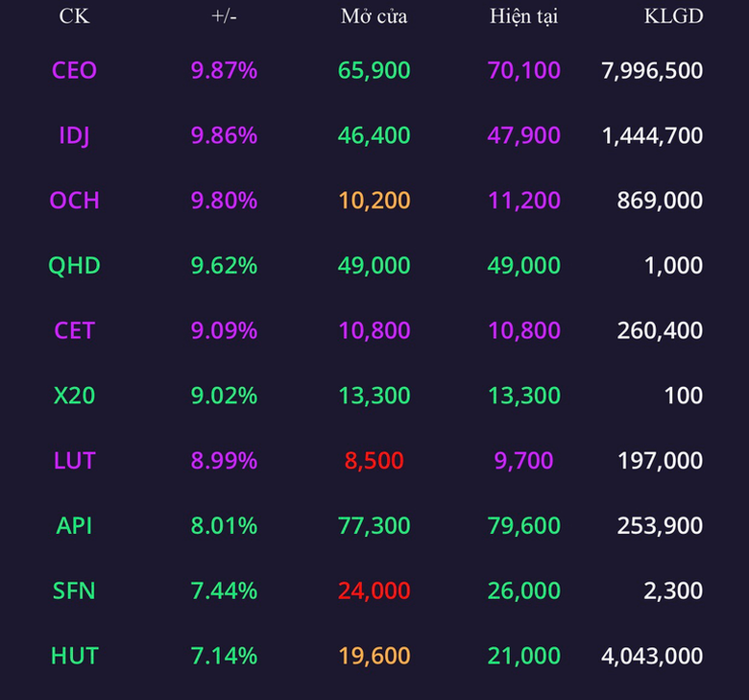749x700 pixels.
Task: Select the CEO stock ticker
Action: pyautogui.click(x=74, y=70)
